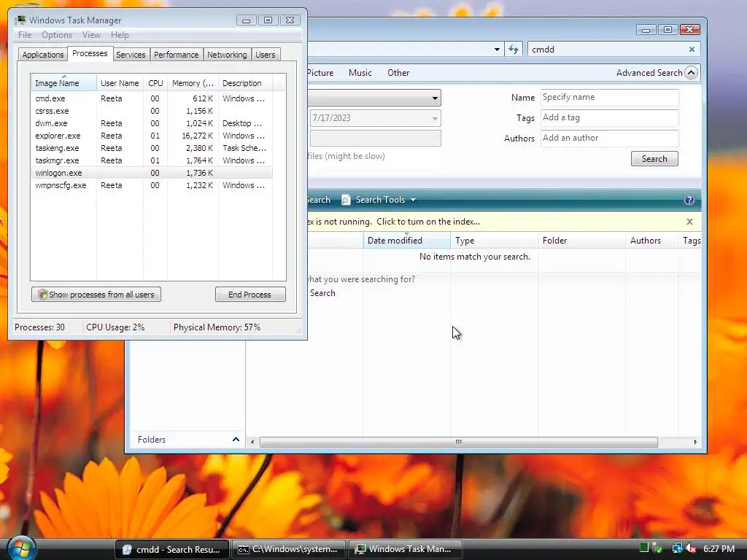Filter search results by Music
This screenshot has width=747, height=560.
tap(360, 73)
